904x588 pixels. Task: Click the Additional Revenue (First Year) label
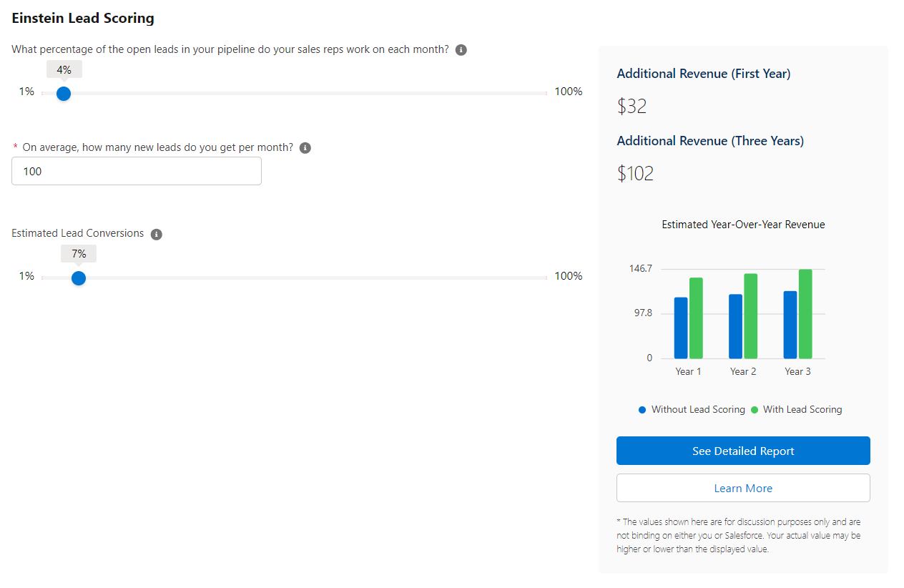(x=704, y=74)
